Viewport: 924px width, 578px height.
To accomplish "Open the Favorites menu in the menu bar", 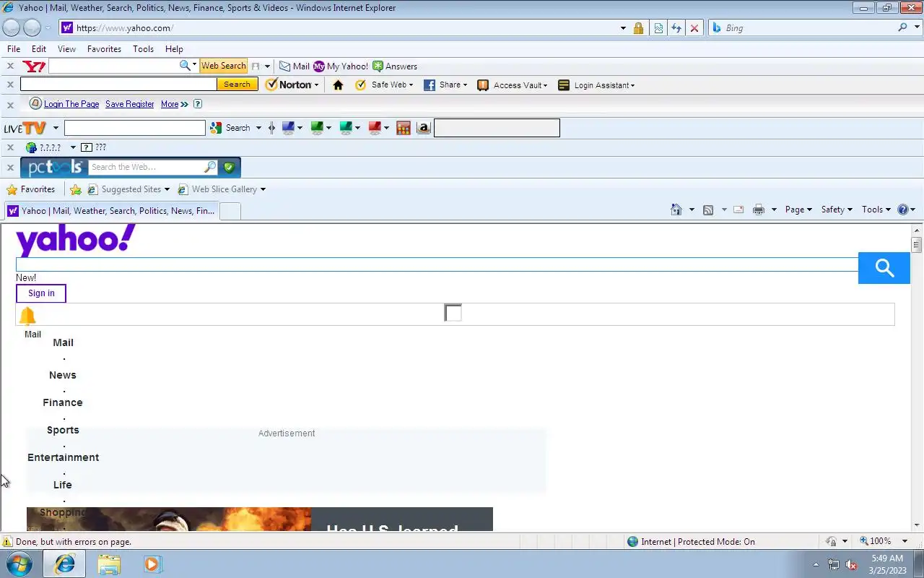I will point(104,49).
